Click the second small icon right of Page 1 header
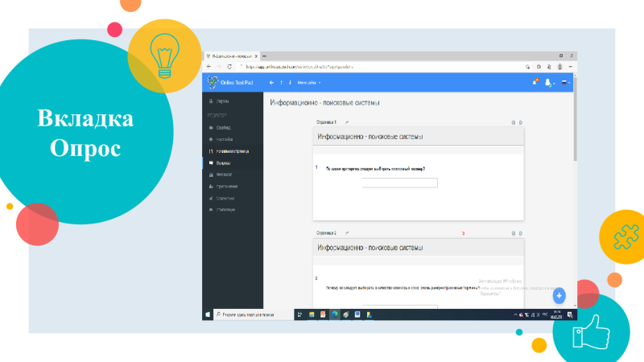 [520, 122]
